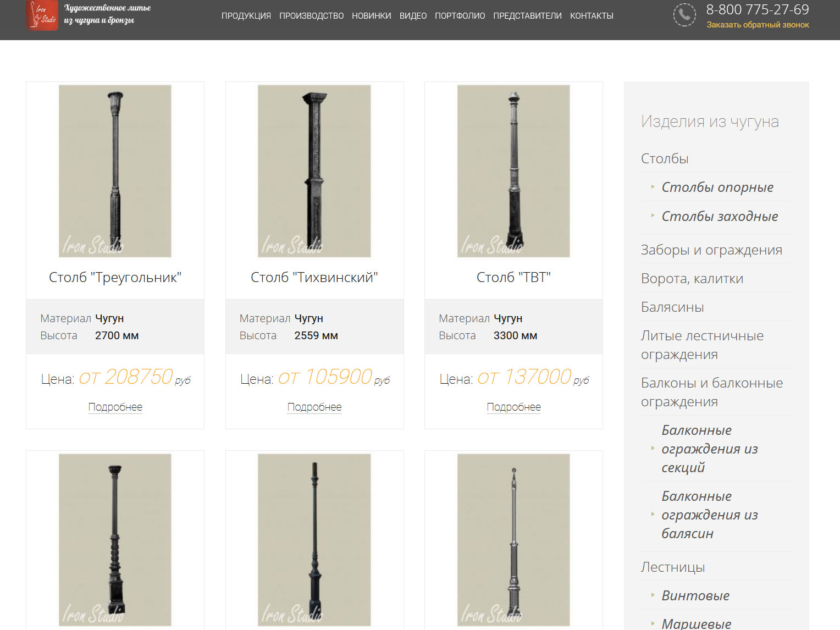
Task: Open Ворота, калитки category
Action: tap(692, 278)
